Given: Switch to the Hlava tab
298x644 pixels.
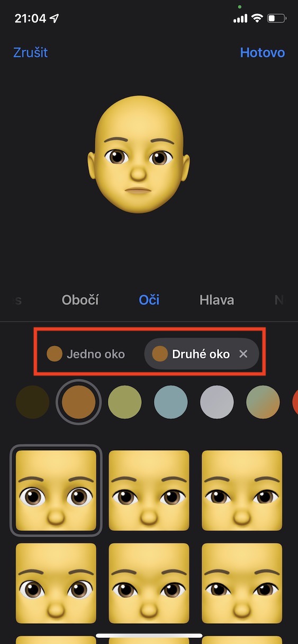Looking at the screenshot, I should 217,300.
